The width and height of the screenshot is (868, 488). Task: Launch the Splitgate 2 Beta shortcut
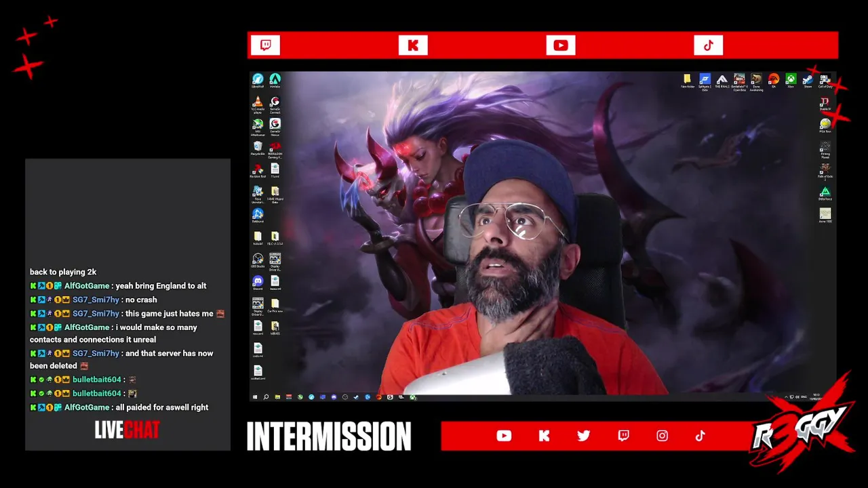(x=705, y=82)
